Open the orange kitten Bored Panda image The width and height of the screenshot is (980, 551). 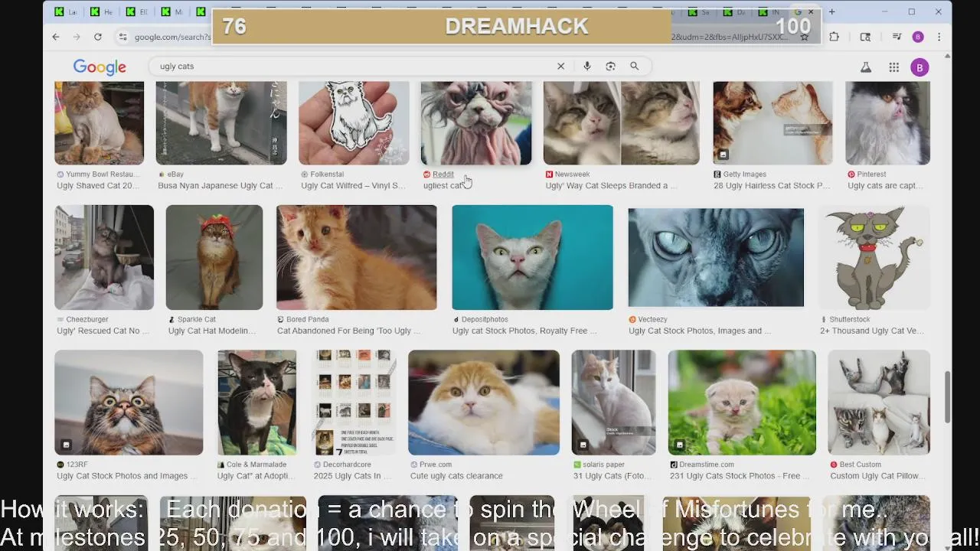pos(356,257)
